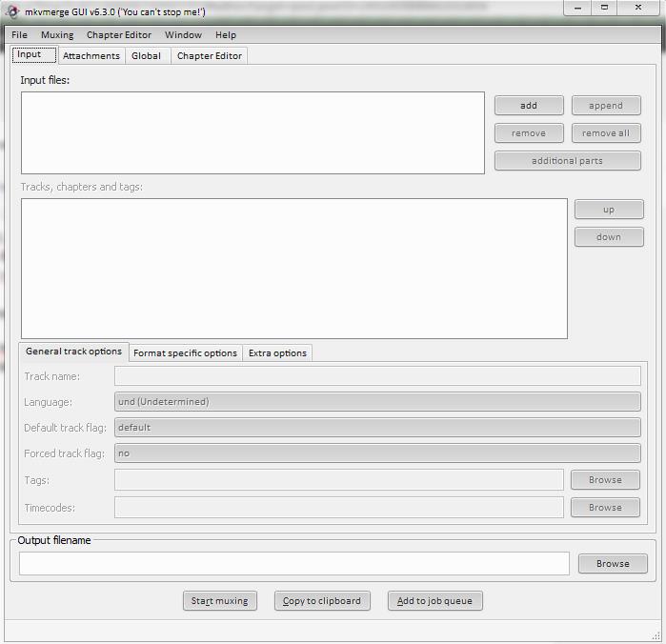
Task: Click Browse for the Output filename
Action: click(613, 564)
